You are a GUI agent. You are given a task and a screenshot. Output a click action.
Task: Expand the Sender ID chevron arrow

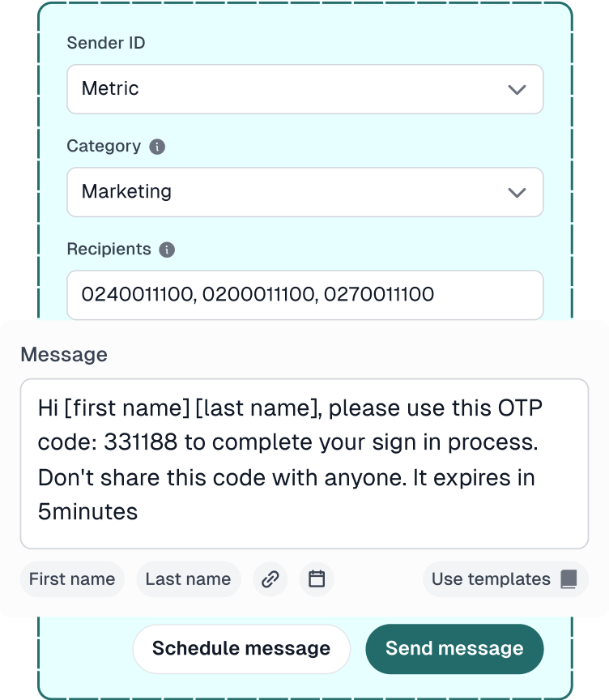click(517, 89)
